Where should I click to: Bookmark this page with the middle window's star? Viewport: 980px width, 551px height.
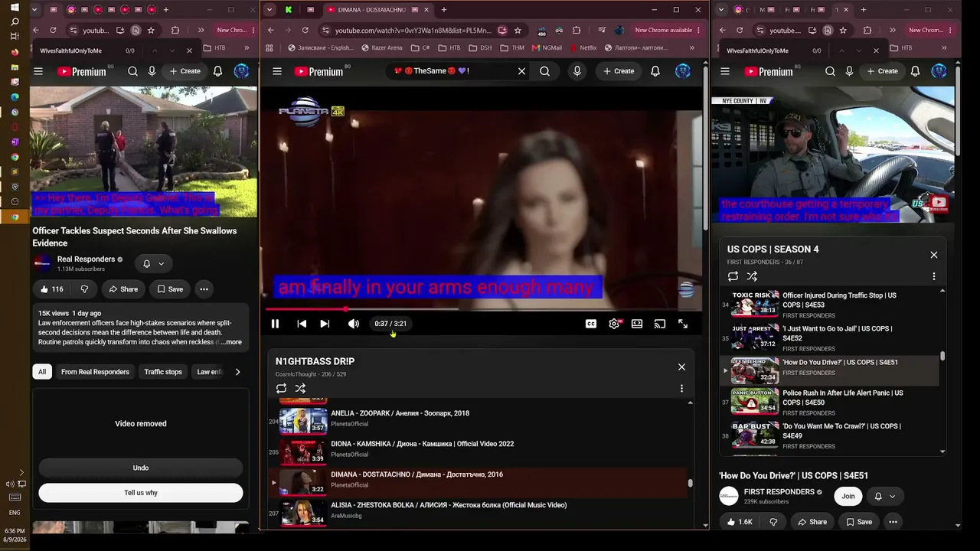coord(518,31)
